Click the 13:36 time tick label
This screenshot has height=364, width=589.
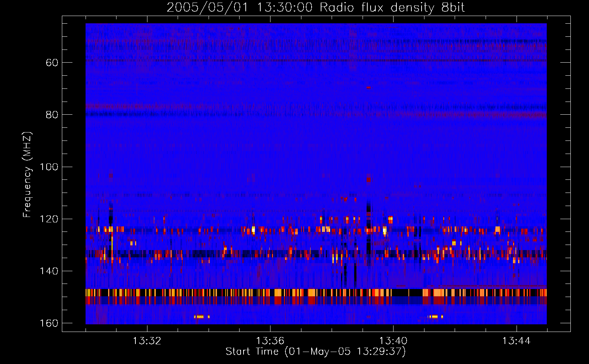[x=270, y=341]
